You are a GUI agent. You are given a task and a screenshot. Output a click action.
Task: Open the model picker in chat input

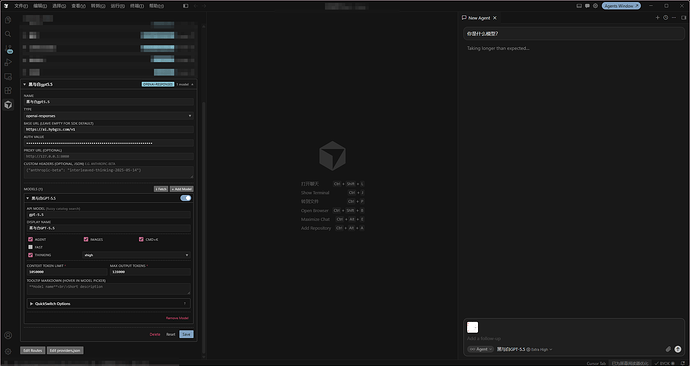coord(524,349)
